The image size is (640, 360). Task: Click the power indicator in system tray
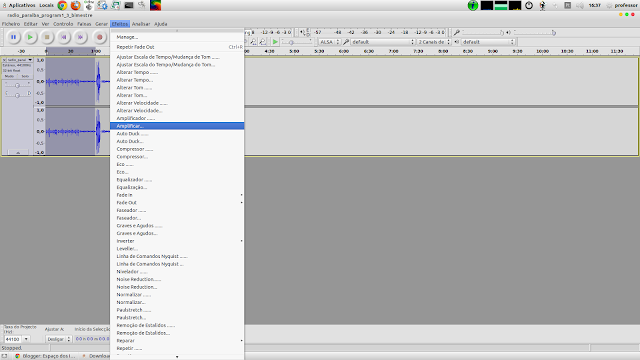tap(529, 5)
